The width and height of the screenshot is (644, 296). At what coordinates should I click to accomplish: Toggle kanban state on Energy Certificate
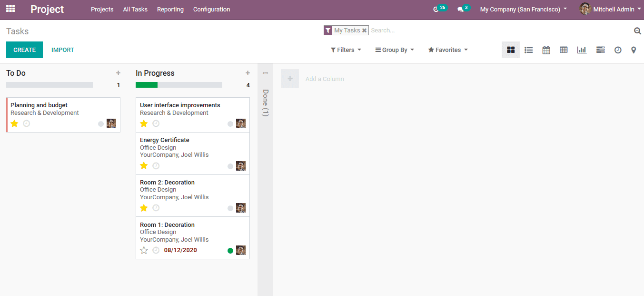pos(230,166)
